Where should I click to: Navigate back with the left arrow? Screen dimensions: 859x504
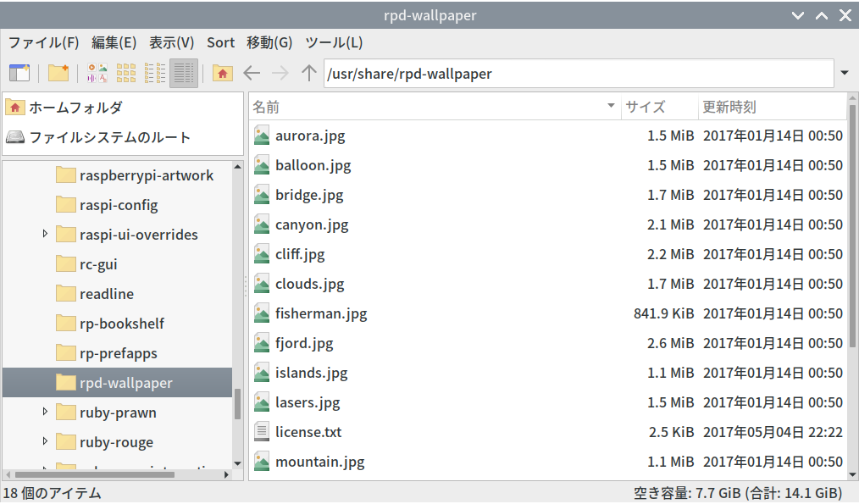(x=252, y=73)
